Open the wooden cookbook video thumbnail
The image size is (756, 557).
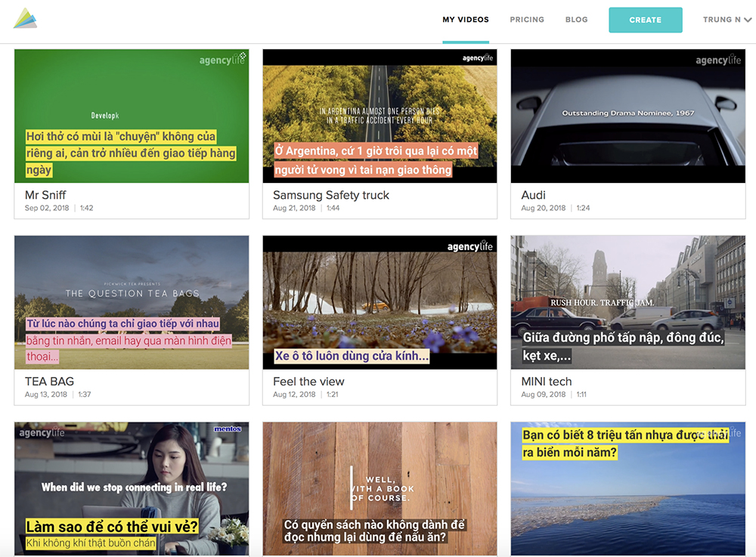(380, 488)
